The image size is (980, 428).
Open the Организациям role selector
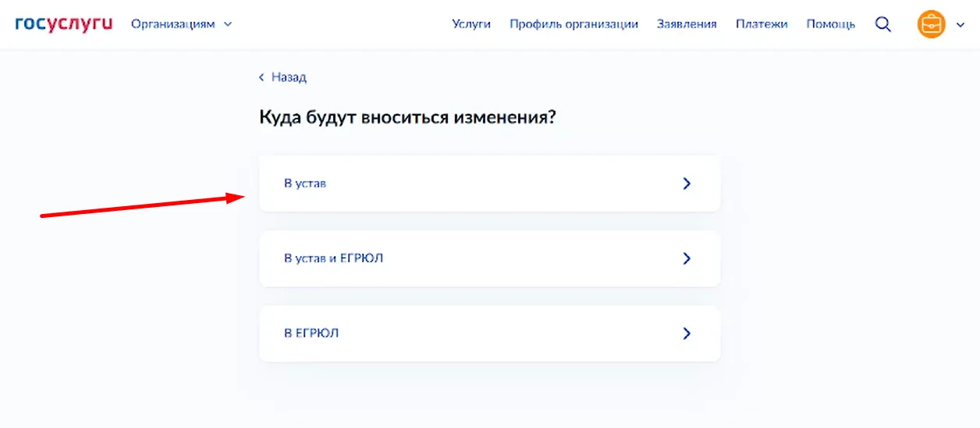point(172,24)
